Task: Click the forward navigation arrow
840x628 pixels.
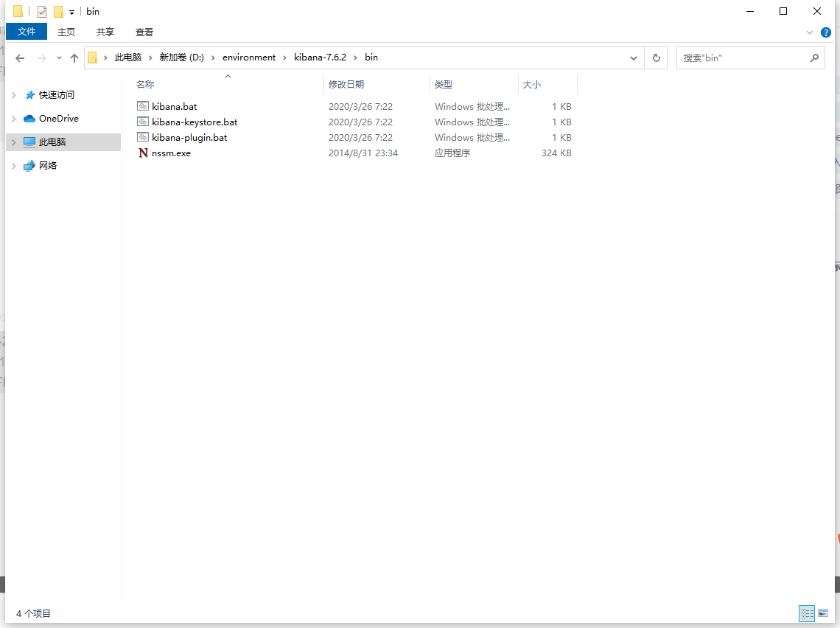Action: [x=42, y=58]
